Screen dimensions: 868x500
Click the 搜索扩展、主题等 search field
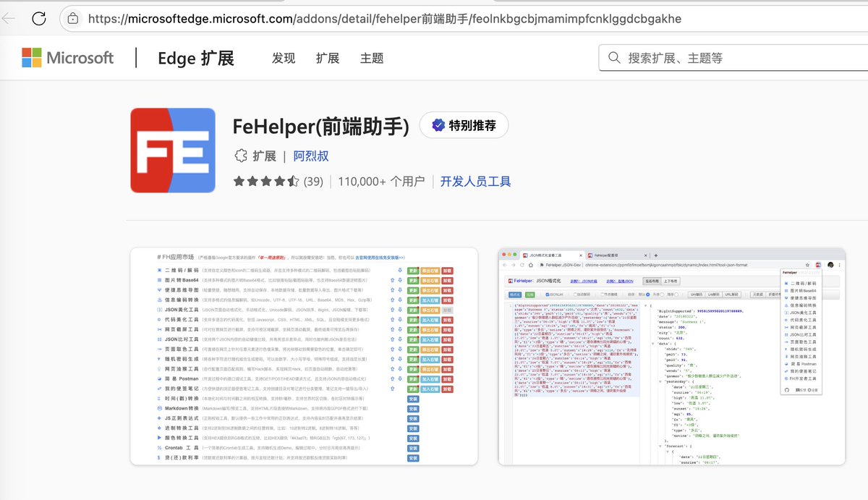(x=733, y=58)
